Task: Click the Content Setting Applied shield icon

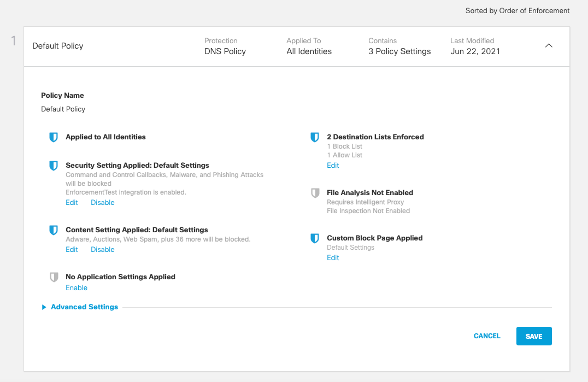Action: [54, 230]
